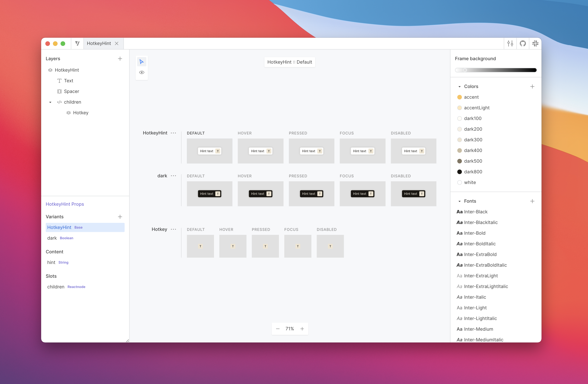Select the Text layer
This screenshot has width=588, height=384.
[x=68, y=81]
